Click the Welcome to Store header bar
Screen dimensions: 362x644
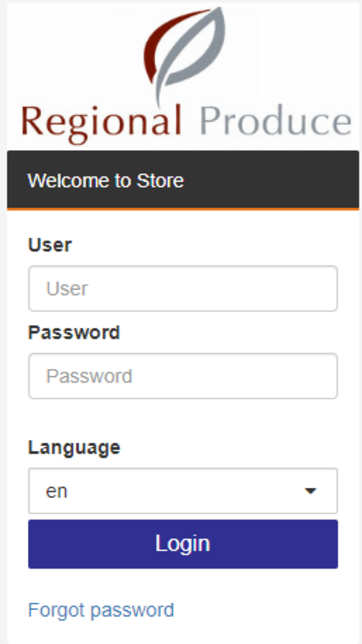coord(183,180)
